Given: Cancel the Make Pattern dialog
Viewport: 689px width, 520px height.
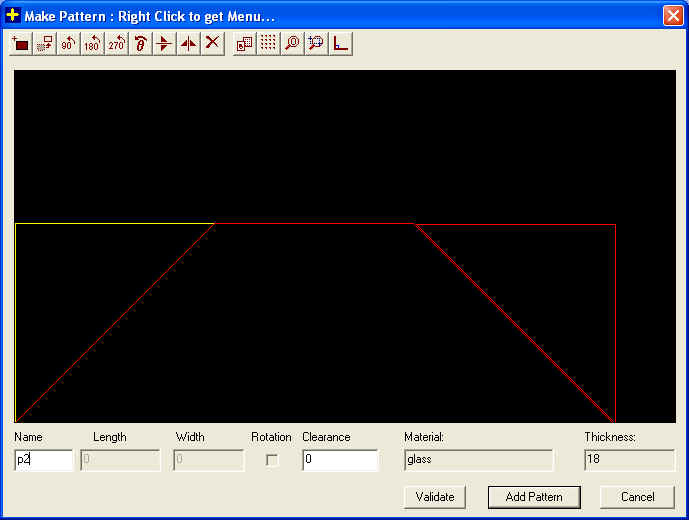Looking at the screenshot, I should (x=637, y=497).
